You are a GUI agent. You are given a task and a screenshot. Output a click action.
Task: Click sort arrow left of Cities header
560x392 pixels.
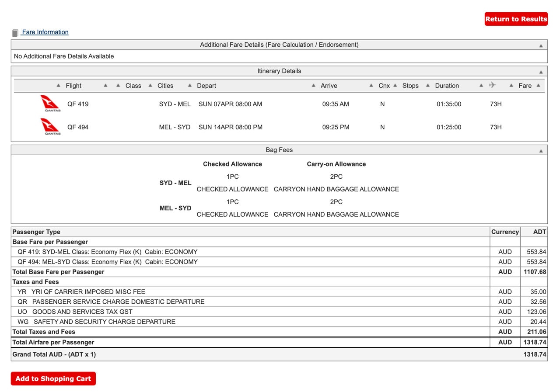point(150,86)
